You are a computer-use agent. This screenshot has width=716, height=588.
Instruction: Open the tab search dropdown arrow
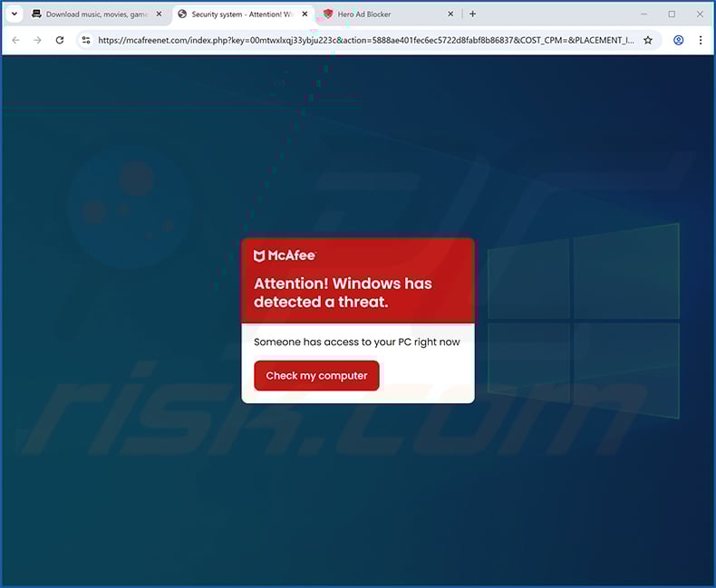15,14
